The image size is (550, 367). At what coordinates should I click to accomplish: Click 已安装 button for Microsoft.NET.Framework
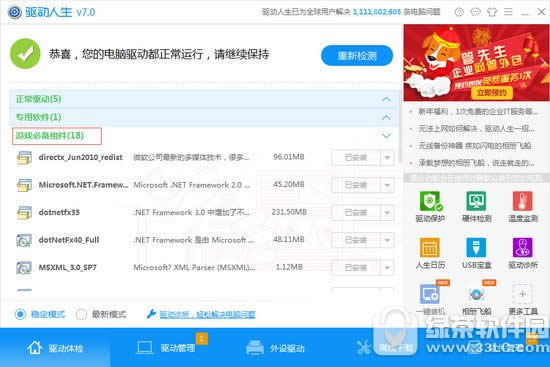[x=356, y=185]
